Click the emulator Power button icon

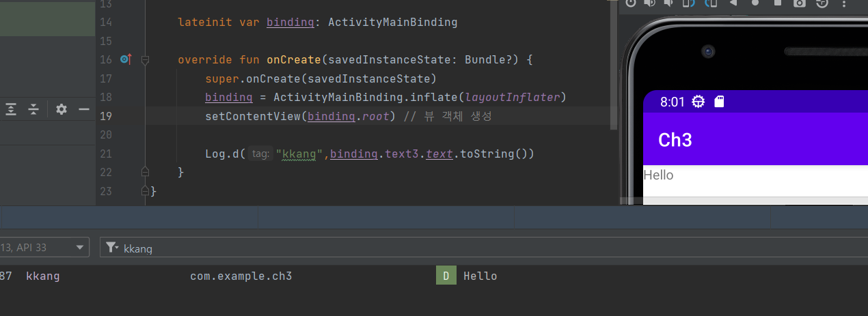[630, 3]
